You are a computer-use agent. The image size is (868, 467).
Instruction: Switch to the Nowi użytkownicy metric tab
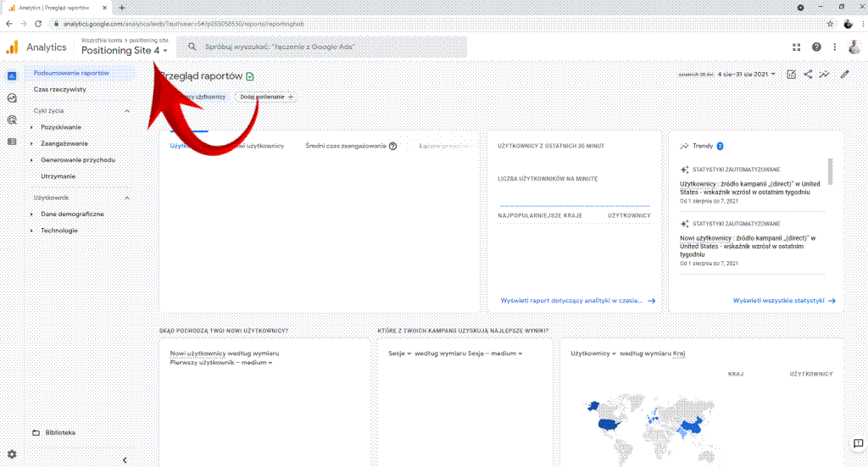(x=256, y=146)
